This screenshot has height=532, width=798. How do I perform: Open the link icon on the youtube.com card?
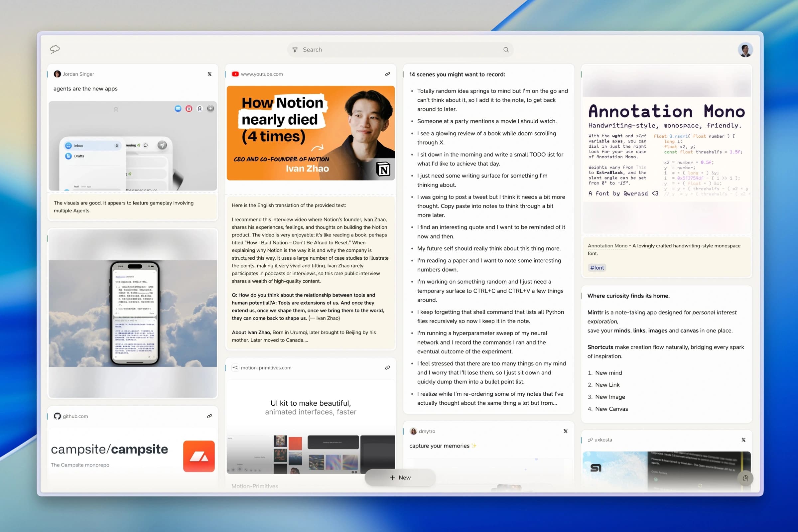point(387,73)
